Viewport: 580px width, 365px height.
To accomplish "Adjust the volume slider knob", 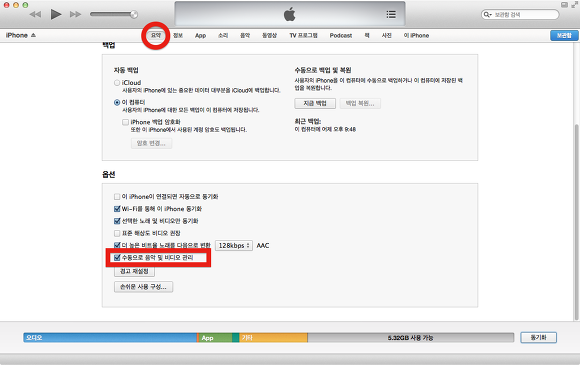I will click(134, 14).
